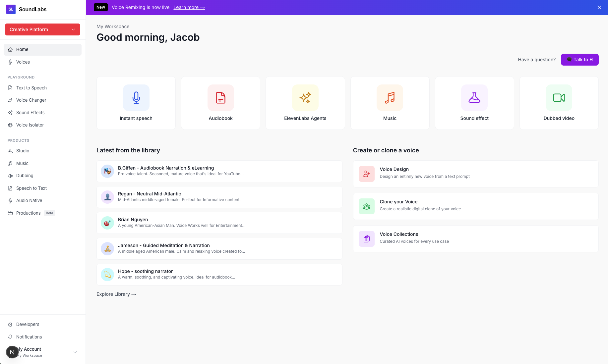
Task: Open Hope - soothing narrator avatar
Action: [x=107, y=275]
